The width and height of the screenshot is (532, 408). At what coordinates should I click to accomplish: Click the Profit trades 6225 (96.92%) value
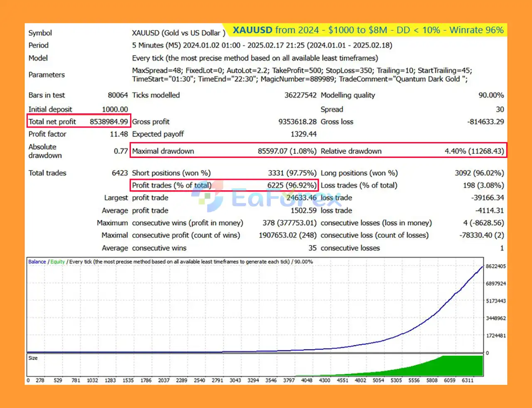pyautogui.click(x=292, y=185)
